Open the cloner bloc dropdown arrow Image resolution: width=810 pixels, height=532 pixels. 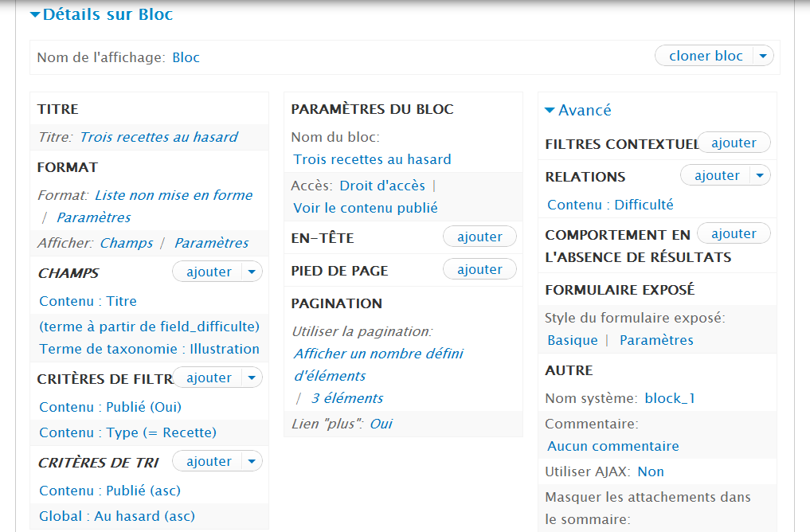click(763, 56)
